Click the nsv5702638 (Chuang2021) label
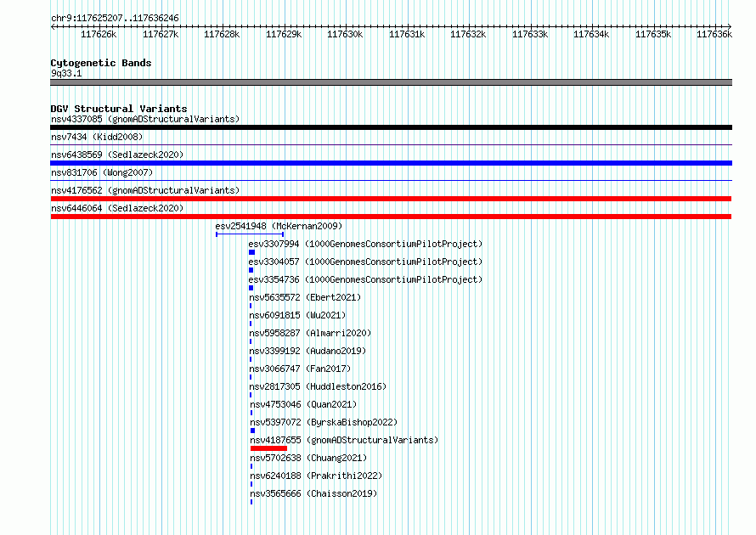The height and width of the screenshot is (535, 756). tap(308, 458)
